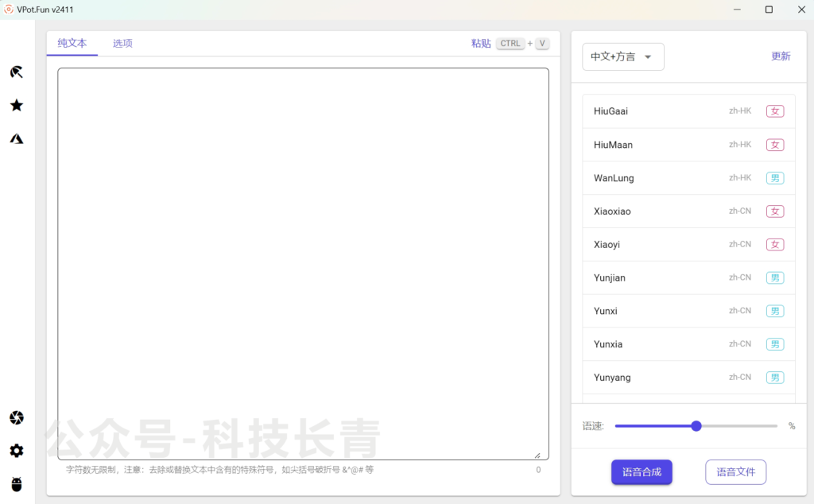
Task: Click the text area resize grip
Action: click(537, 455)
